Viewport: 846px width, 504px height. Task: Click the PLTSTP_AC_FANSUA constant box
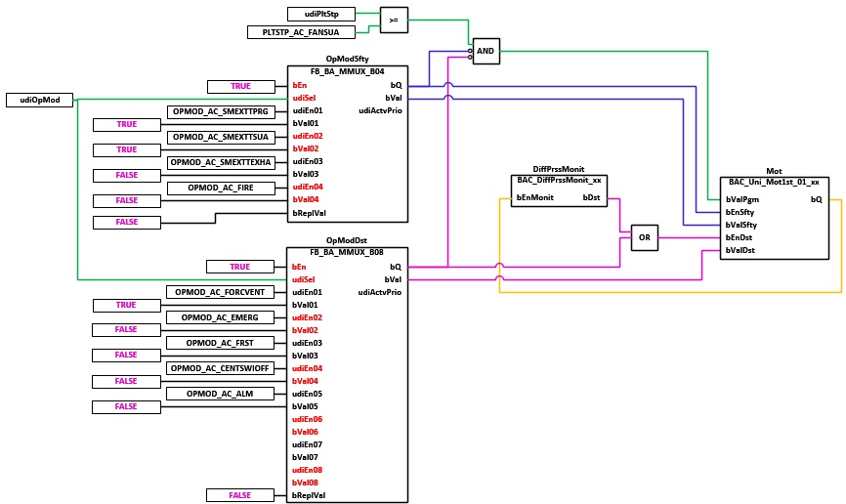pos(301,32)
